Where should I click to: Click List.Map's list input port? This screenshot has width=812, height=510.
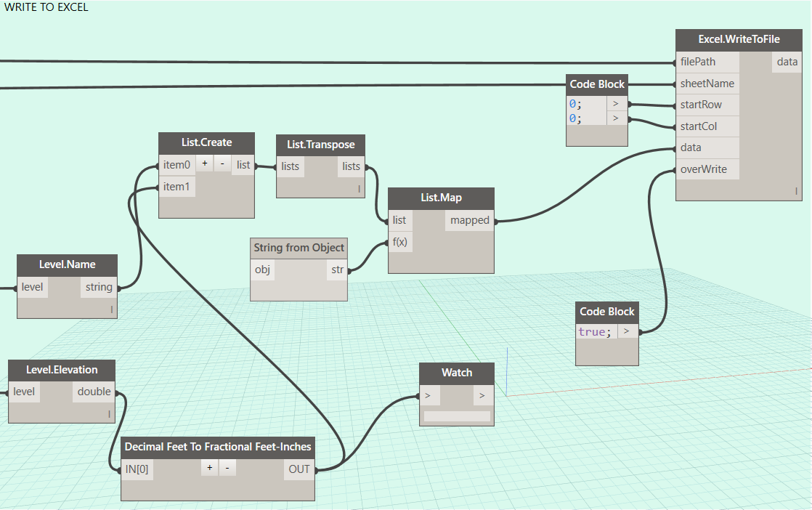tap(399, 220)
